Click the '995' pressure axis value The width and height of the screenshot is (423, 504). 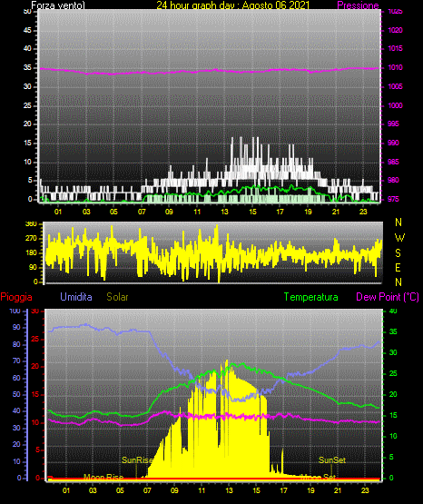[393, 124]
